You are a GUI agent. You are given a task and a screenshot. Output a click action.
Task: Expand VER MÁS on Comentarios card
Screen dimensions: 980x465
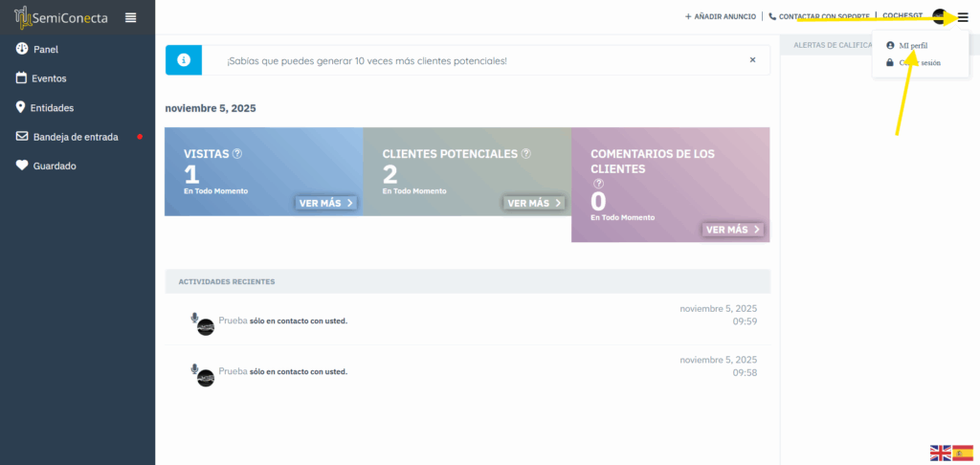tap(733, 230)
